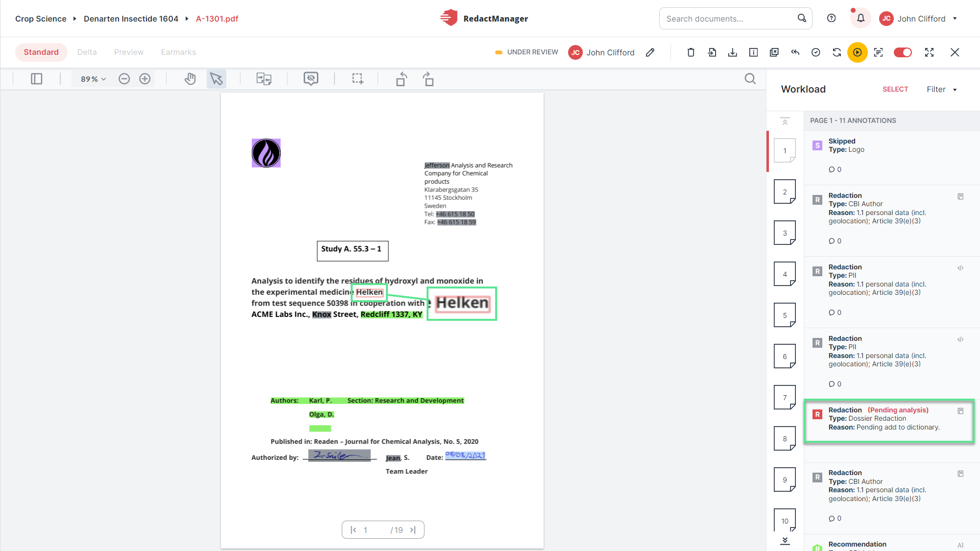Viewport: 980px width, 551px height.
Task: Enter fullscreen mode
Action: tap(930, 52)
